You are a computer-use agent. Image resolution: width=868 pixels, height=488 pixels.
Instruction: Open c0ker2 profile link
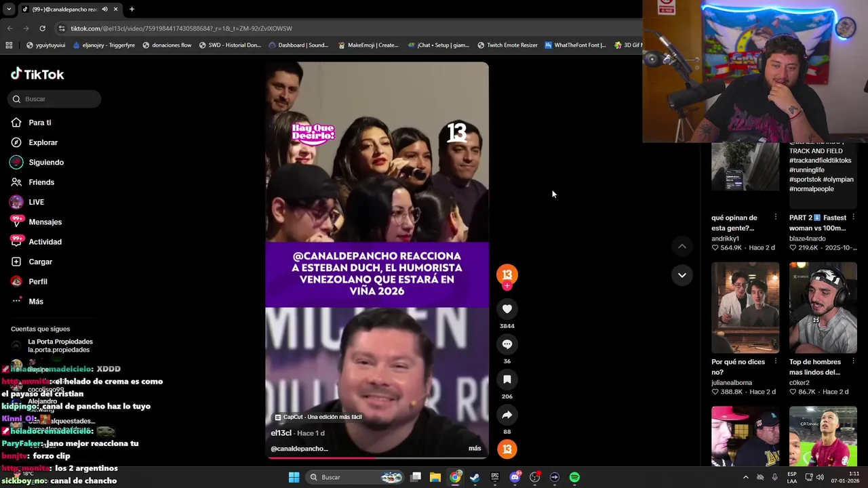(x=801, y=383)
